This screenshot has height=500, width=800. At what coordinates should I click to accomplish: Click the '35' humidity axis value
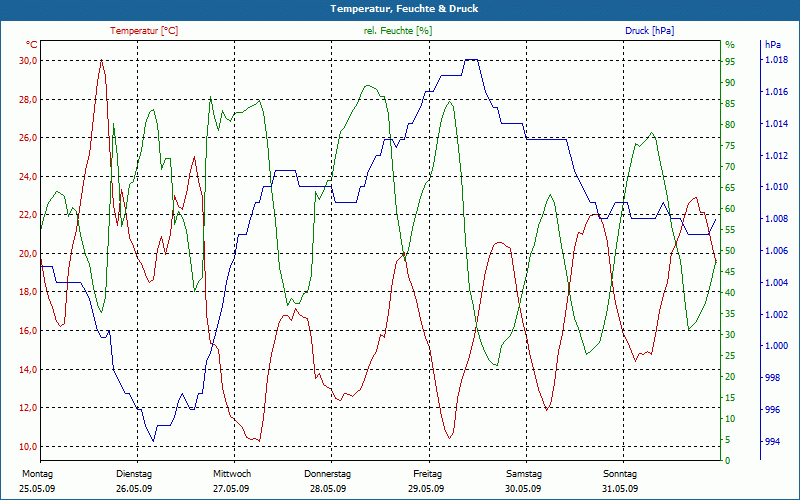tap(730, 314)
